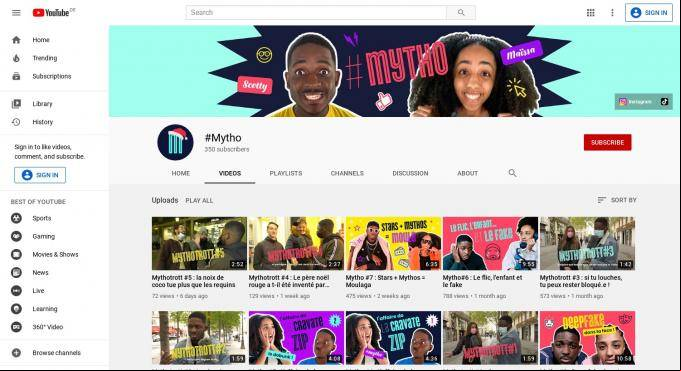Open Mytho #7 Stars + Mythos thumbnail

pos(393,243)
